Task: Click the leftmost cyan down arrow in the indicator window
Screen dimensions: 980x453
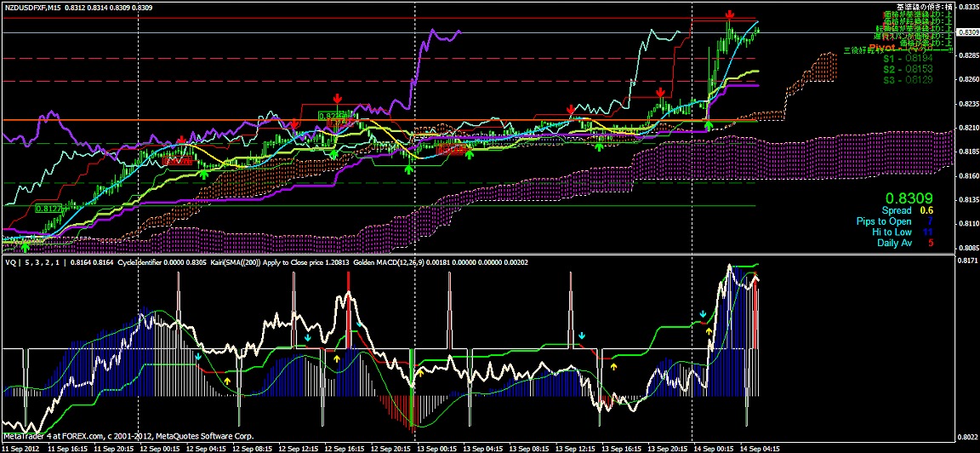Action: 197,357
